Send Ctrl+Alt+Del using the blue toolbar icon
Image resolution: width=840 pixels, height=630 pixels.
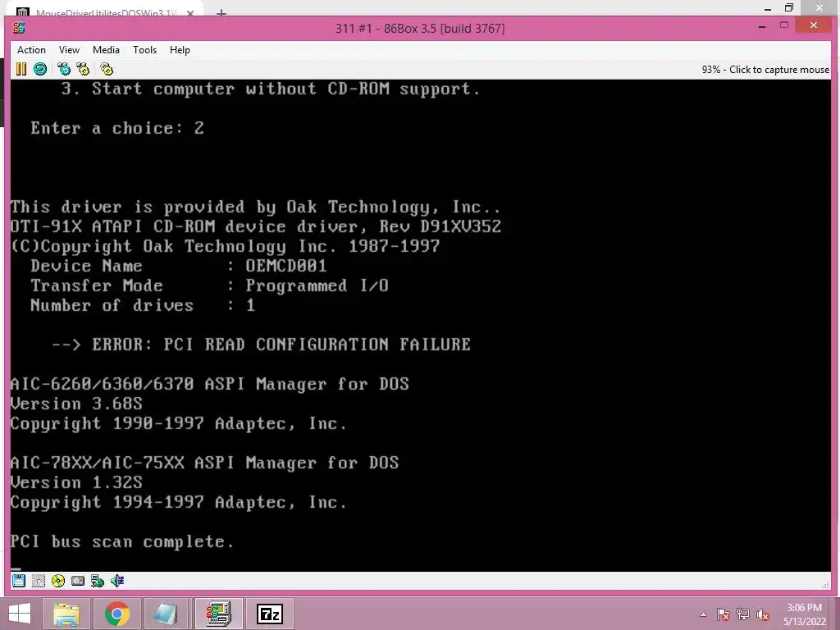[x=64, y=69]
